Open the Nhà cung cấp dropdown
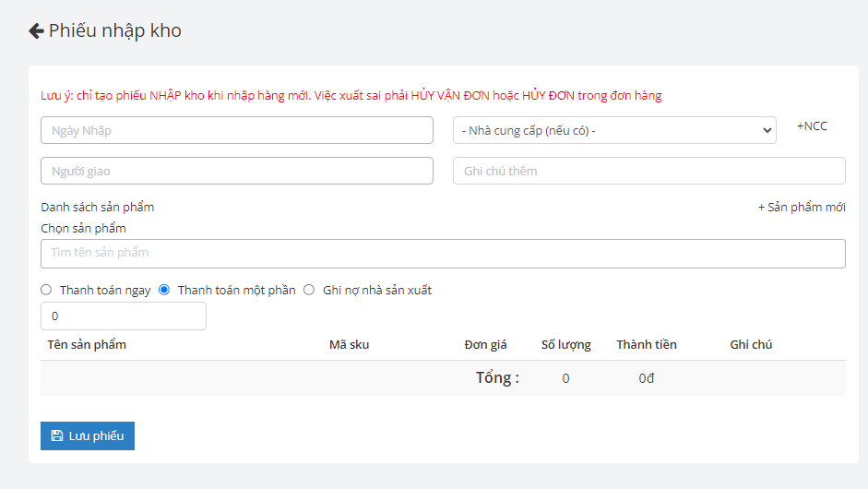Screen dimensions: 868x489 pyautogui.click(x=613, y=130)
